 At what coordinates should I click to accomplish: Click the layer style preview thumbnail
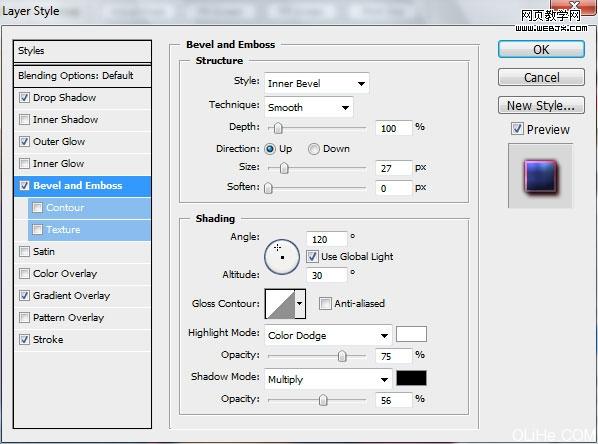[x=540, y=176]
